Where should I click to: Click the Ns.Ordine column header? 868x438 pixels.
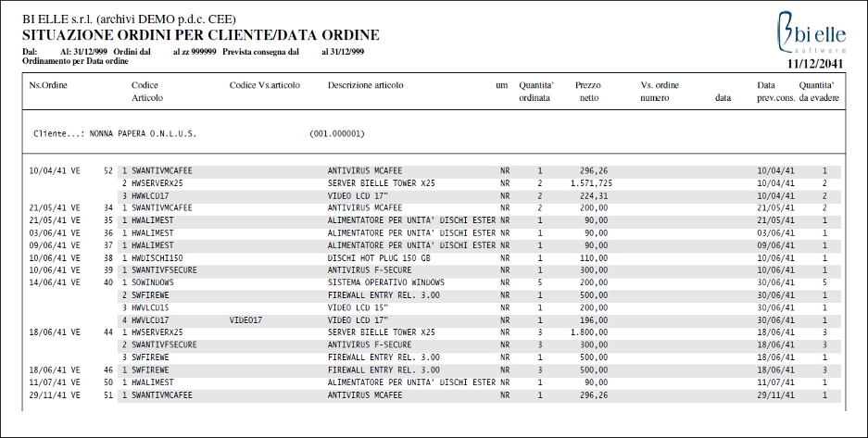(48, 85)
